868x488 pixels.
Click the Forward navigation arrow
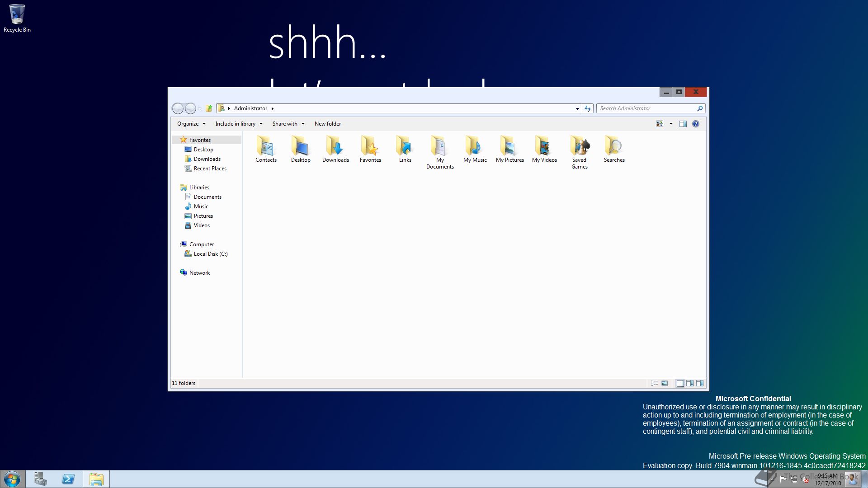(190, 108)
